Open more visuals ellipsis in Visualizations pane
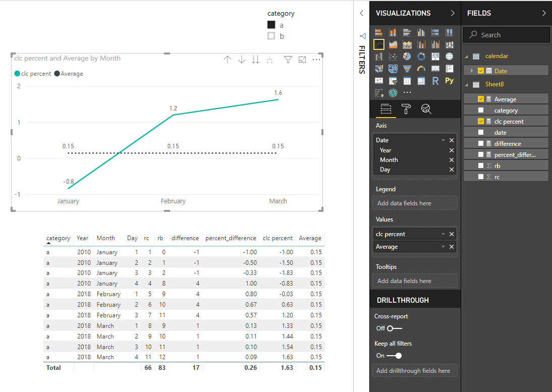552x392 pixels. [x=407, y=92]
